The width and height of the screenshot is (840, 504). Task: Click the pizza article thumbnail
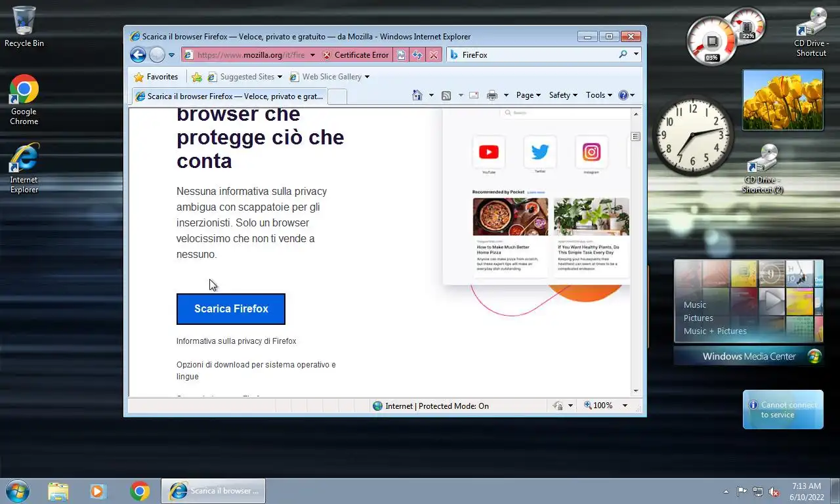pos(511,217)
